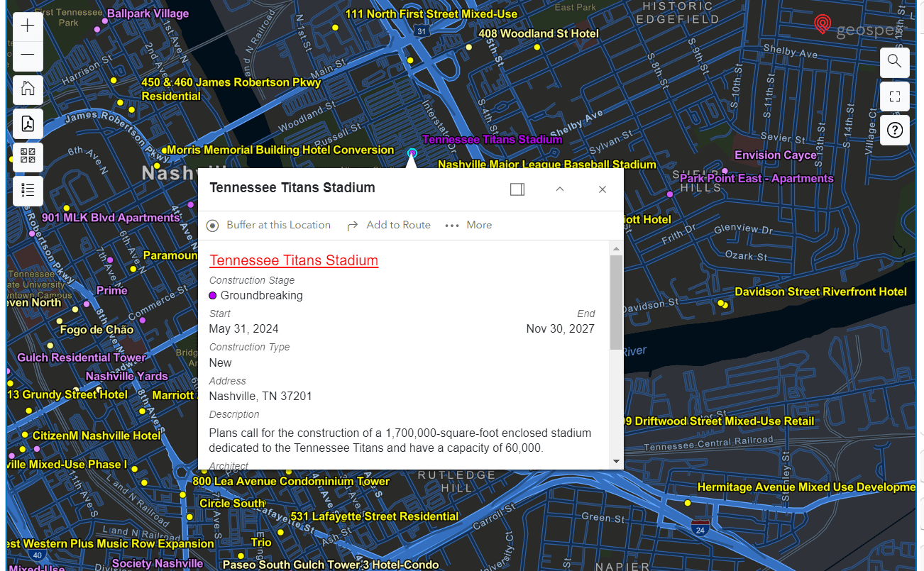This screenshot has width=924, height=571.
Task: Select the highlighted Titans Stadium map marker
Action: click(x=412, y=153)
